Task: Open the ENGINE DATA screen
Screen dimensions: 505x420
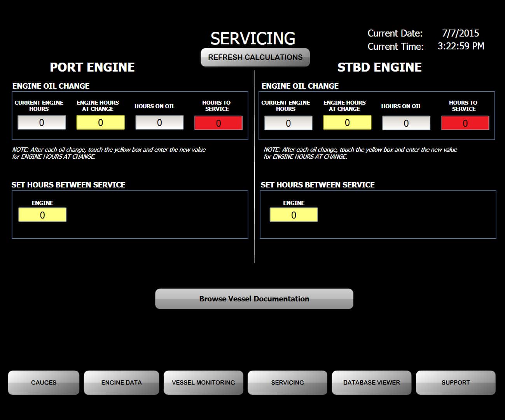Action: coord(121,382)
